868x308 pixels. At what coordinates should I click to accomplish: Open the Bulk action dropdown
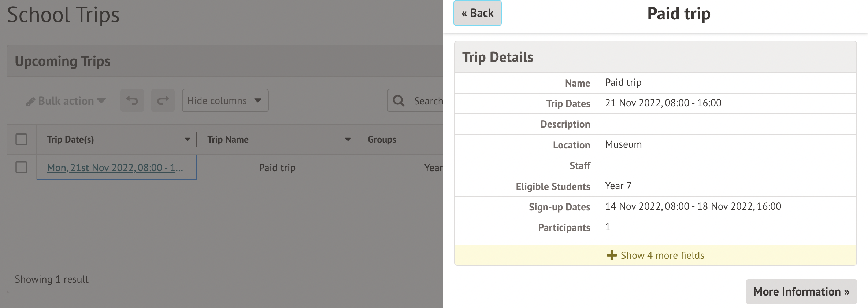click(x=66, y=101)
